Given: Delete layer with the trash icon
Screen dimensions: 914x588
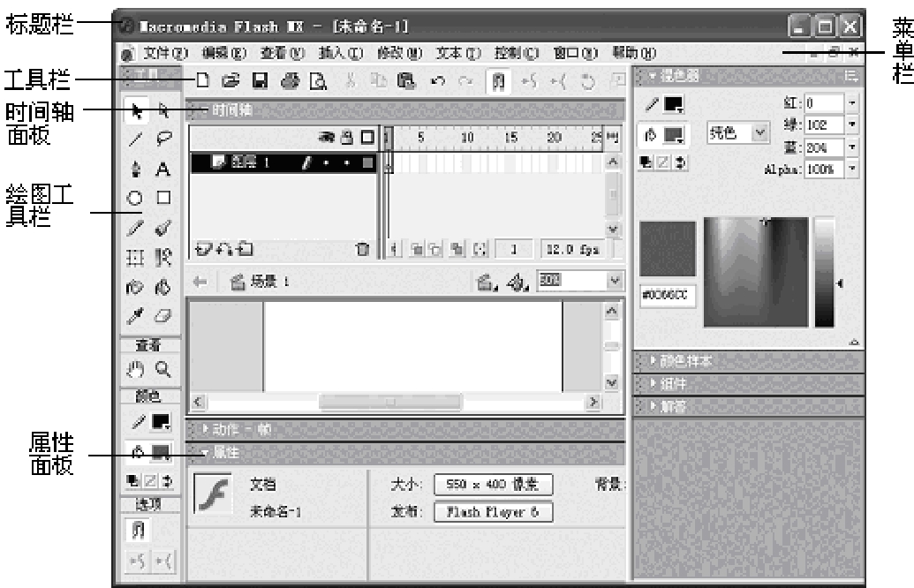Looking at the screenshot, I should tap(363, 250).
